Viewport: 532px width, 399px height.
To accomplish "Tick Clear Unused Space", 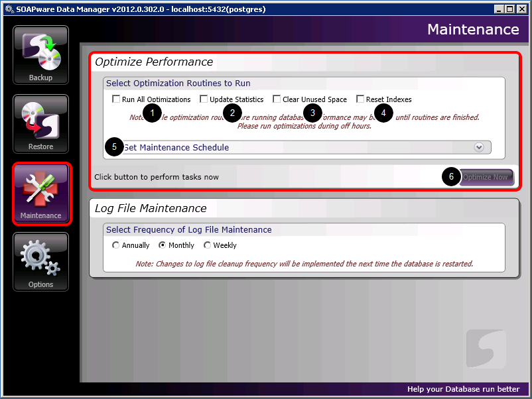I will tap(277, 99).
